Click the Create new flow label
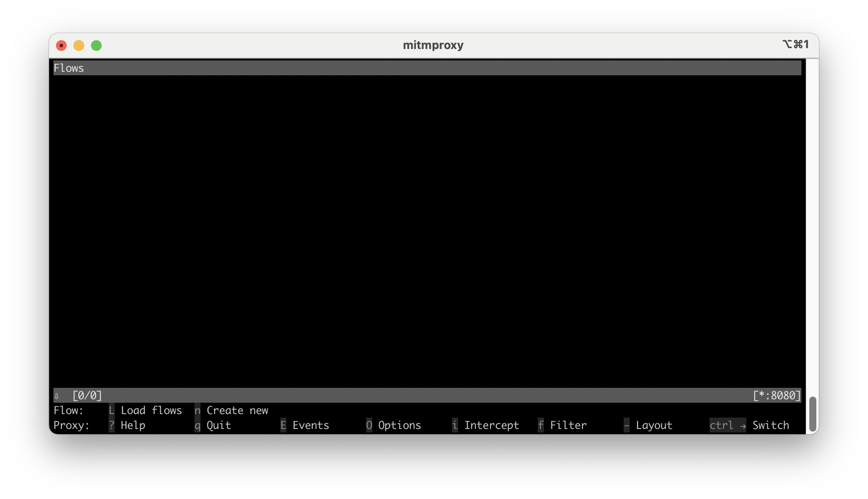 pos(237,410)
